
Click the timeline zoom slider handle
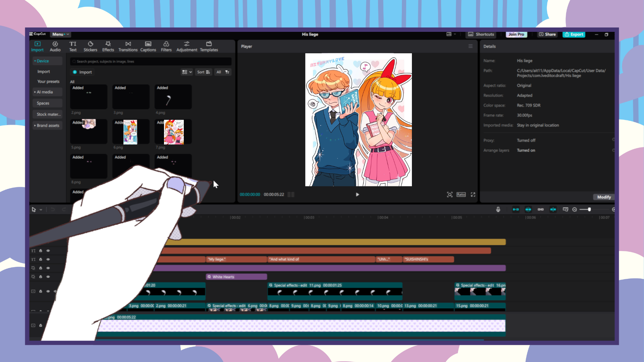tap(589, 209)
